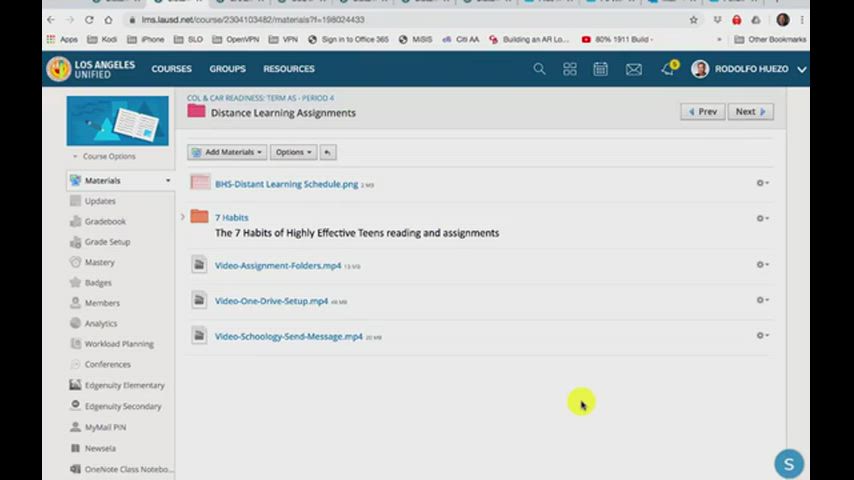Open the calendar icon in header
Image resolution: width=854 pixels, height=480 pixels.
(x=600, y=69)
